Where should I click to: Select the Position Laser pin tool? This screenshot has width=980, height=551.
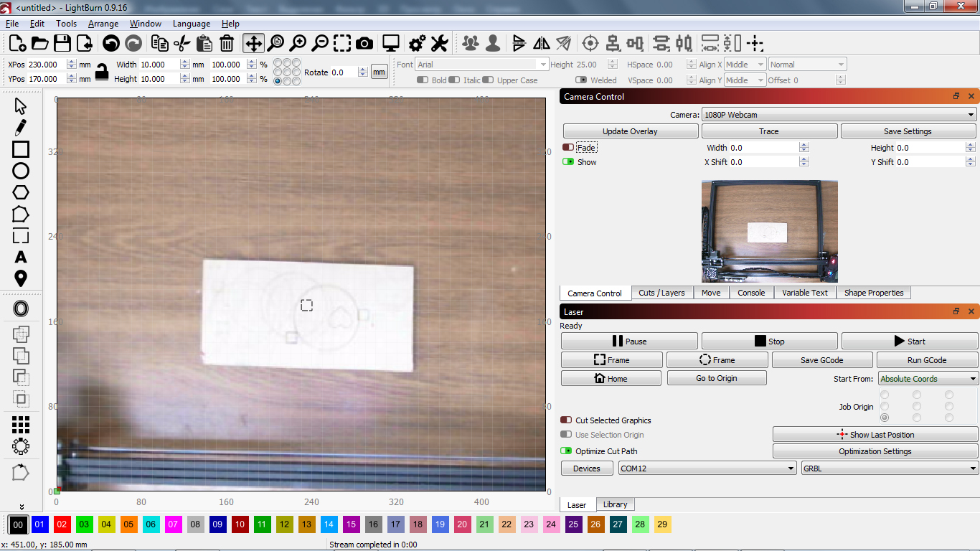(21, 279)
